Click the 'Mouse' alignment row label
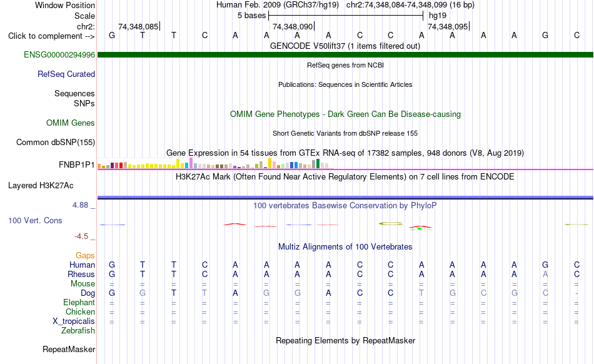Screen dimensions: 594x364 pyautogui.click(x=83, y=284)
